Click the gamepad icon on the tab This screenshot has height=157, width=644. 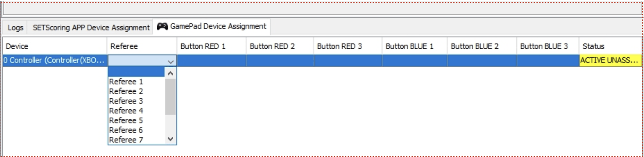tap(162, 27)
